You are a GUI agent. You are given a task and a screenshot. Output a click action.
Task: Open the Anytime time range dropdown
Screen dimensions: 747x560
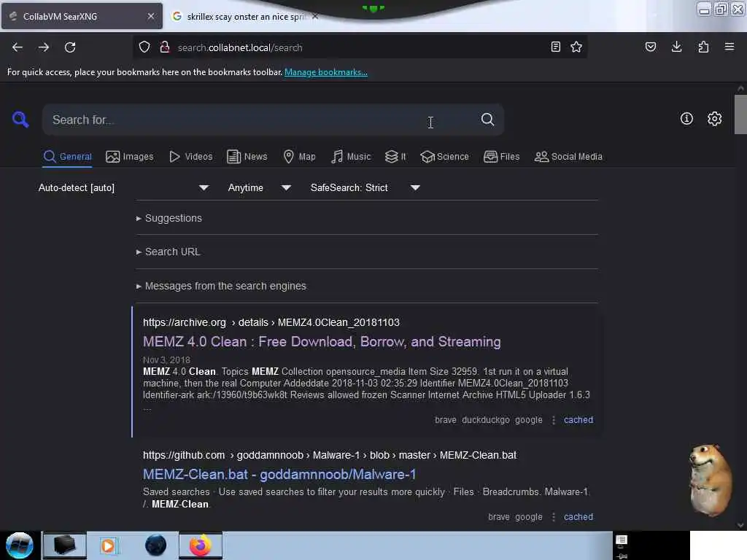[x=259, y=187]
